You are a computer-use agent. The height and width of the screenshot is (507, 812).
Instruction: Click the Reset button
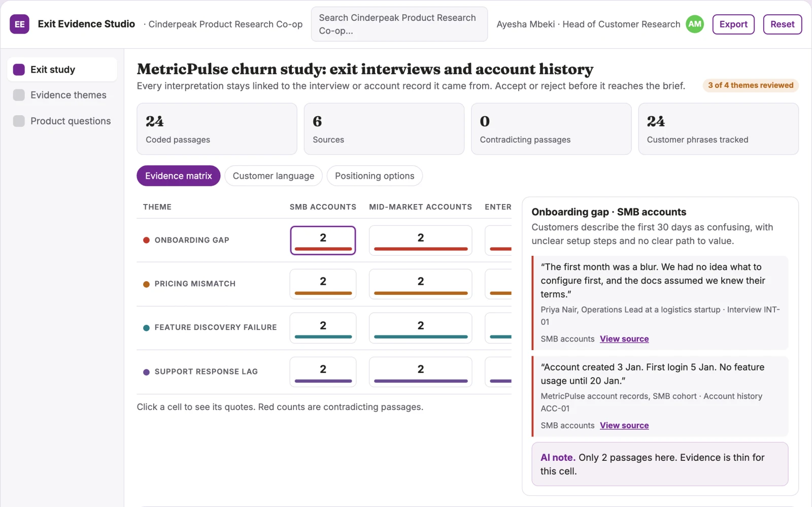click(x=782, y=24)
